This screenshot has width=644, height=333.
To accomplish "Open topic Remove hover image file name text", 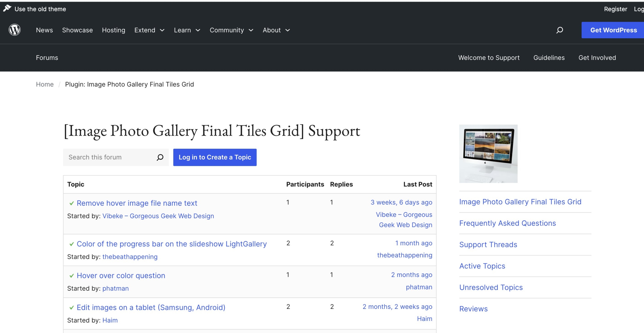I will (x=137, y=203).
